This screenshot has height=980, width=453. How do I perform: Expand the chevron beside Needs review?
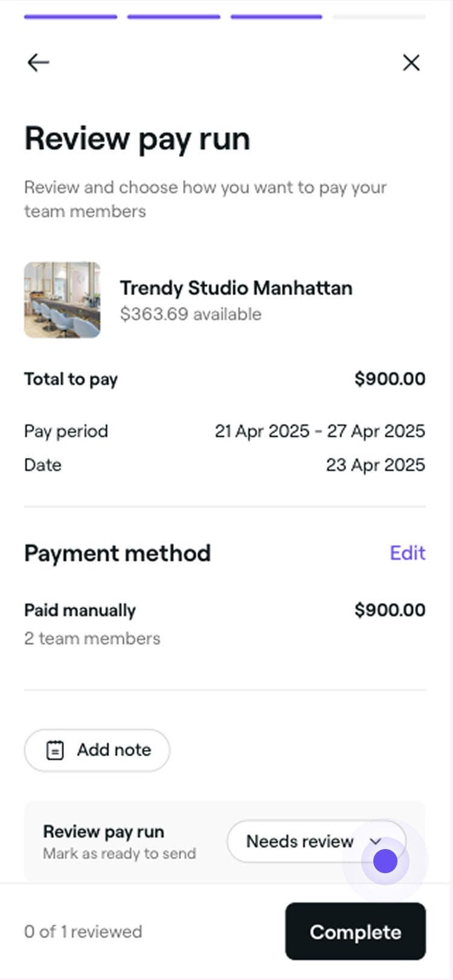click(x=376, y=841)
